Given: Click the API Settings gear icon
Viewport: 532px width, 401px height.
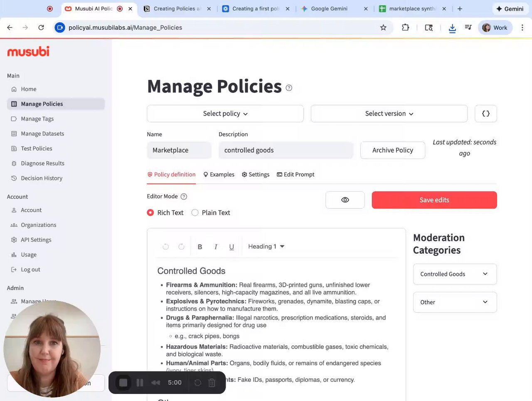Looking at the screenshot, I should coord(14,240).
